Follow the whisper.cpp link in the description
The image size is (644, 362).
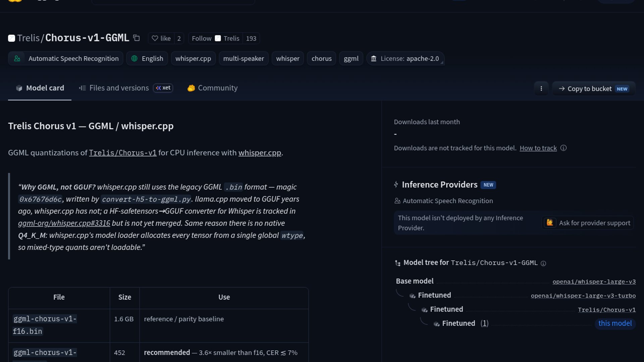pyautogui.click(x=260, y=153)
